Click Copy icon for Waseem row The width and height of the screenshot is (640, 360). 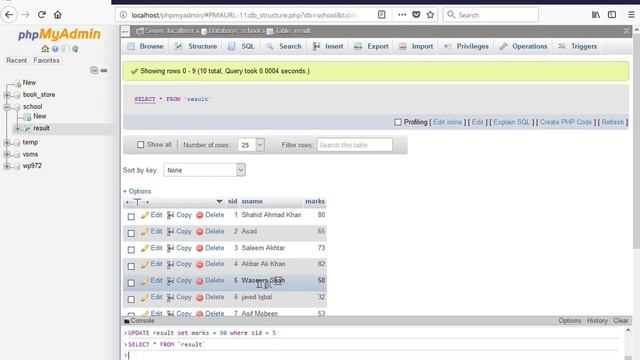tap(170, 281)
